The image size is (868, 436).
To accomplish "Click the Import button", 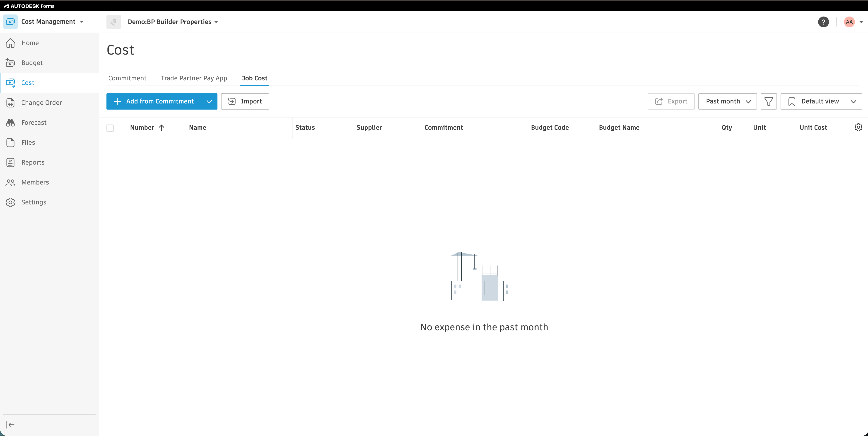I will click(245, 101).
